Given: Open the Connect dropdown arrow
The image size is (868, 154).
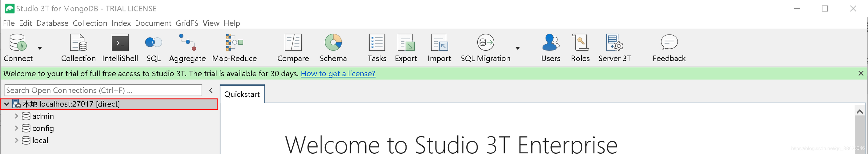Looking at the screenshot, I should click(40, 48).
